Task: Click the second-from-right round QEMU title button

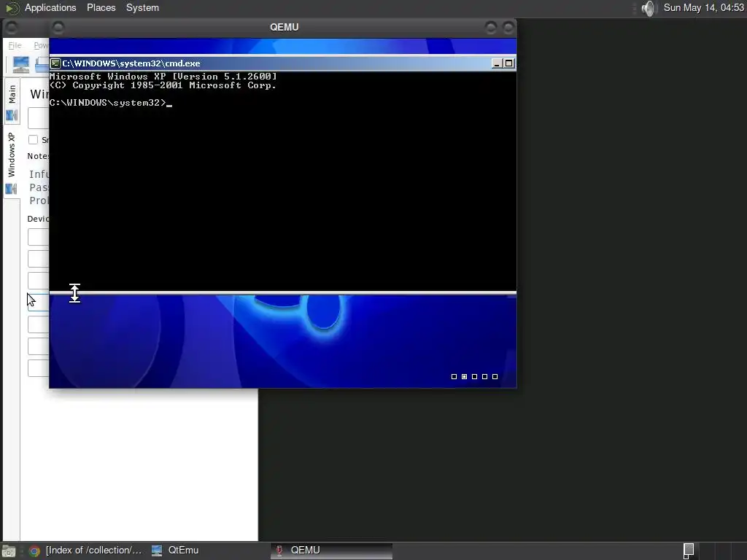Action: pyautogui.click(x=491, y=28)
